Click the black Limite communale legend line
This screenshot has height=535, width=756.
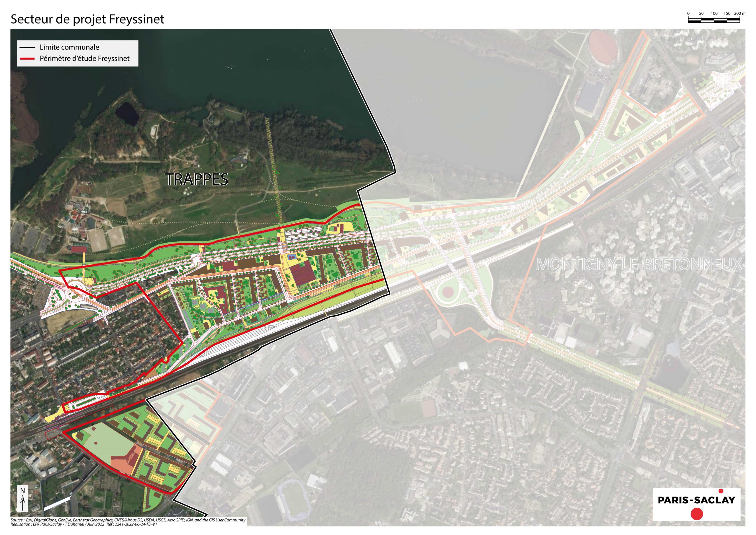pos(27,48)
